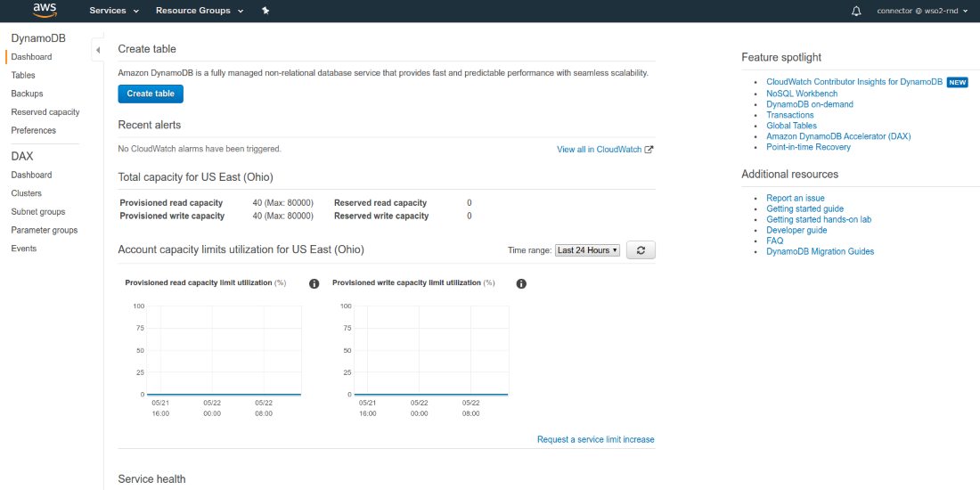Click external link icon beside View all in CloudWatch
980x490 pixels.
pos(649,150)
